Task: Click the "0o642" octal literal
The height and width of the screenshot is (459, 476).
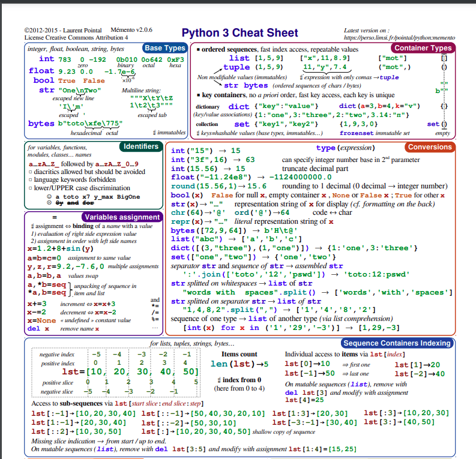Action: [152, 59]
